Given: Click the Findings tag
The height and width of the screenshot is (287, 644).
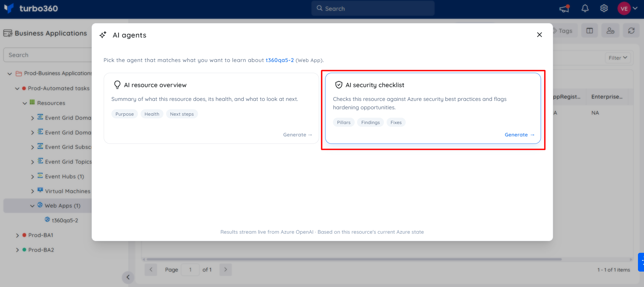Looking at the screenshot, I should click(x=370, y=122).
